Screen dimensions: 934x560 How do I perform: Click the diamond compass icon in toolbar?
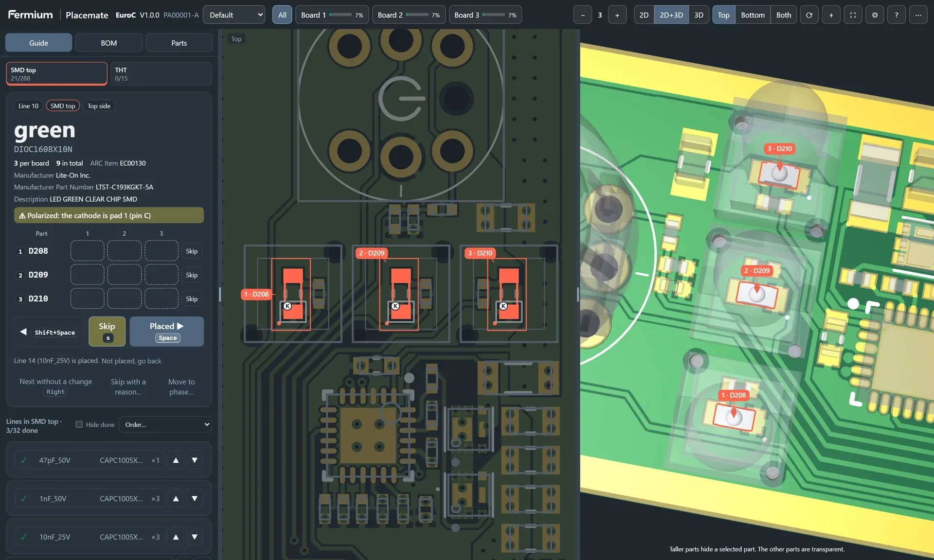(x=831, y=15)
